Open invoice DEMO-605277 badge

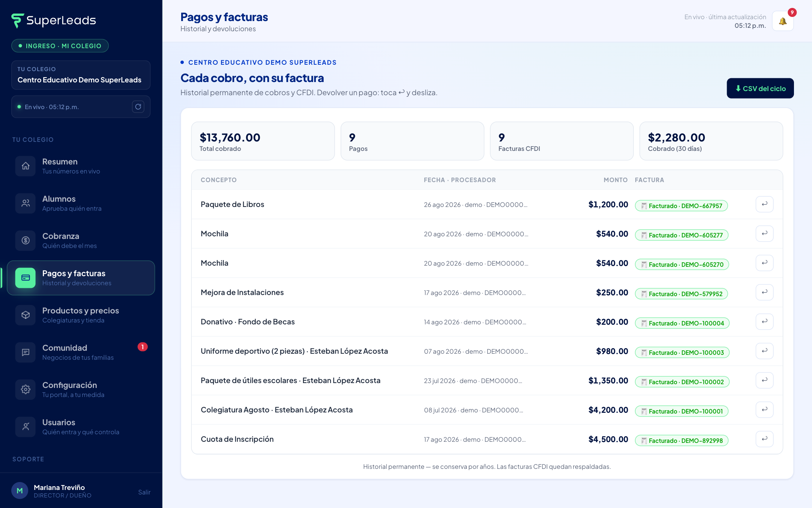pyautogui.click(x=682, y=235)
